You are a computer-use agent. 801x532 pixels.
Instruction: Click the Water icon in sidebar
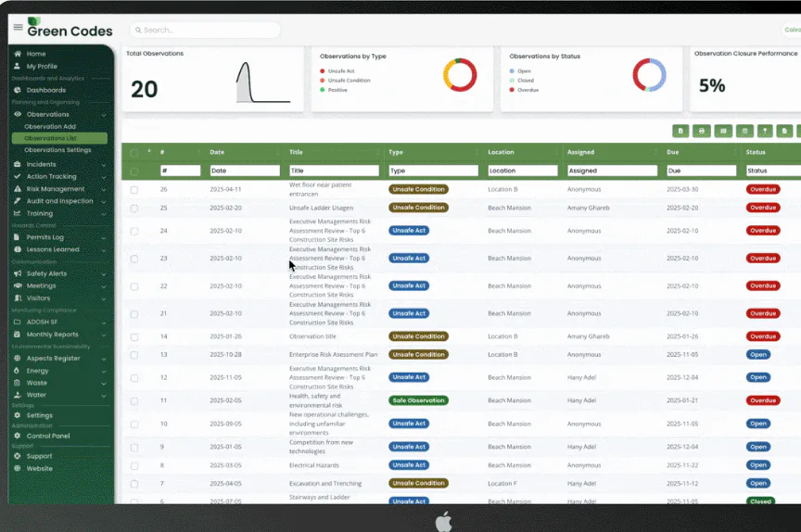18,395
